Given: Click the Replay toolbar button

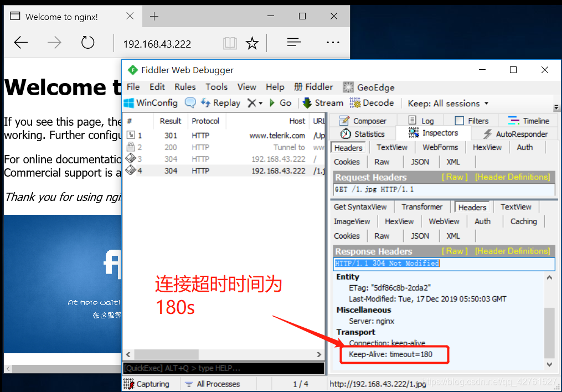Looking at the screenshot, I should point(220,103).
